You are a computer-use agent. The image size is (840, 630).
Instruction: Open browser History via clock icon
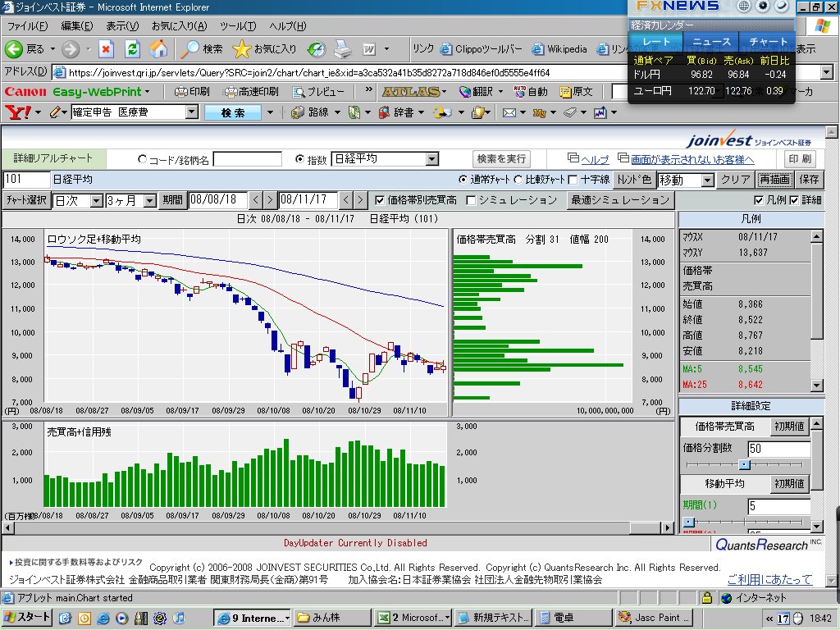point(316,49)
